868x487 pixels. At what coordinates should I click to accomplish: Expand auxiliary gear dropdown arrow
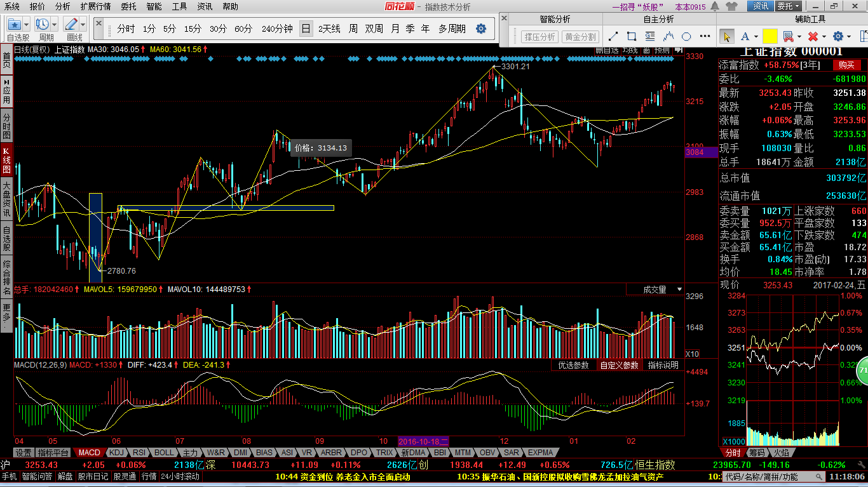[x=849, y=37]
